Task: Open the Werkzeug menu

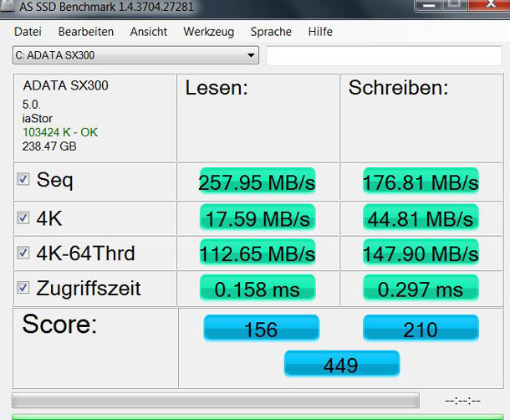Action: (x=208, y=32)
